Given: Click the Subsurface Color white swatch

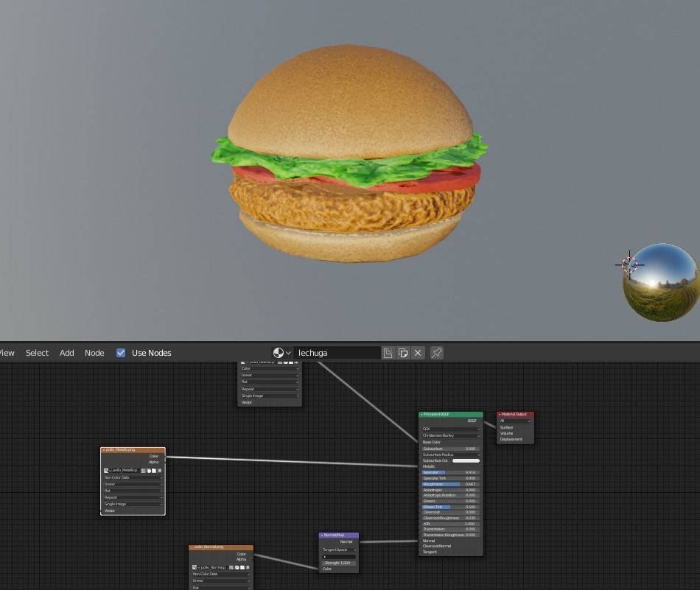Looking at the screenshot, I should pyautogui.click(x=466, y=460).
